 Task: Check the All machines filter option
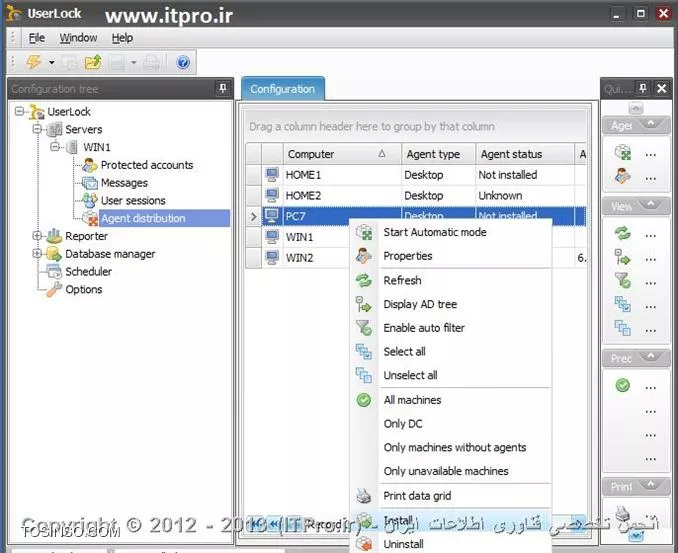(x=451, y=400)
